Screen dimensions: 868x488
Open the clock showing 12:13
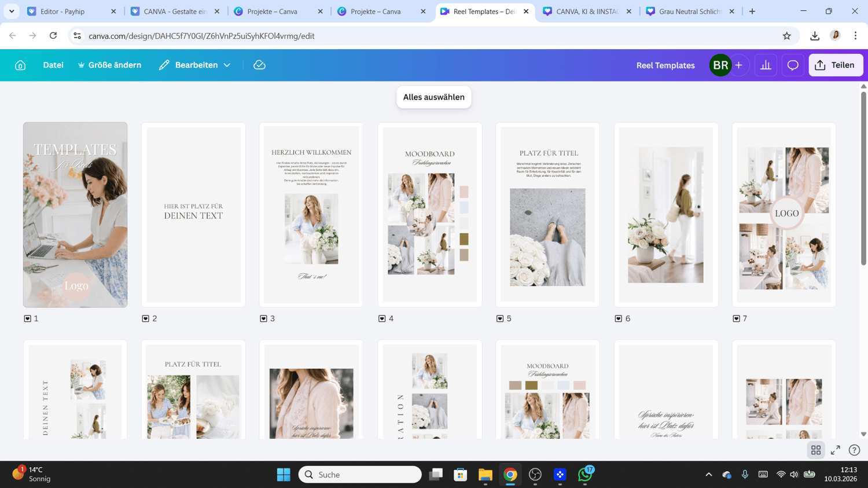click(841, 475)
